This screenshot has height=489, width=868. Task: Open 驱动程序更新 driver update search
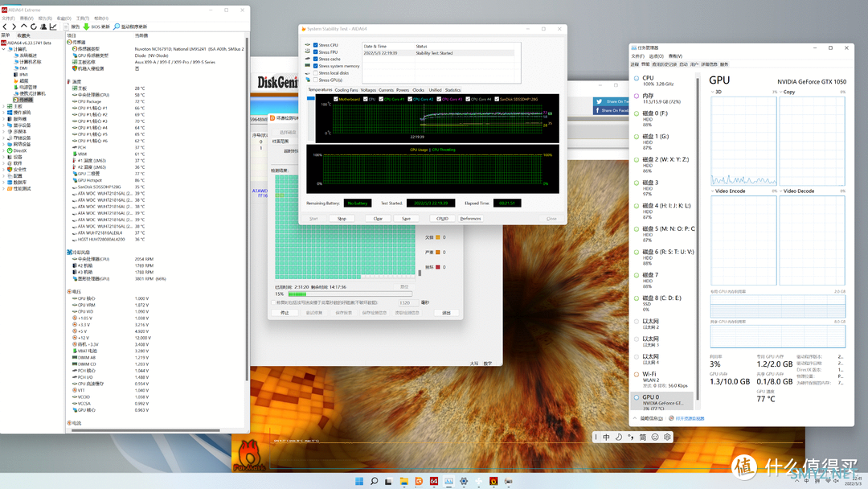coord(130,27)
